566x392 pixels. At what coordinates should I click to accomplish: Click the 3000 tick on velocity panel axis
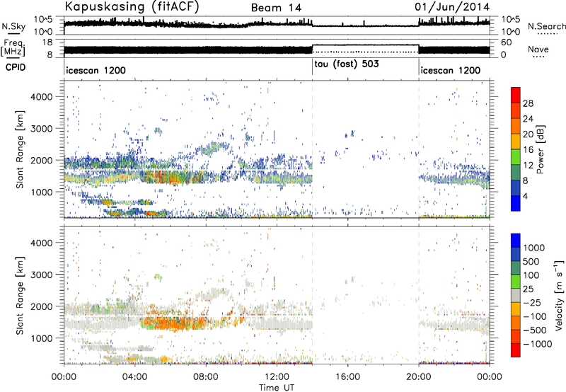[42, 275]
